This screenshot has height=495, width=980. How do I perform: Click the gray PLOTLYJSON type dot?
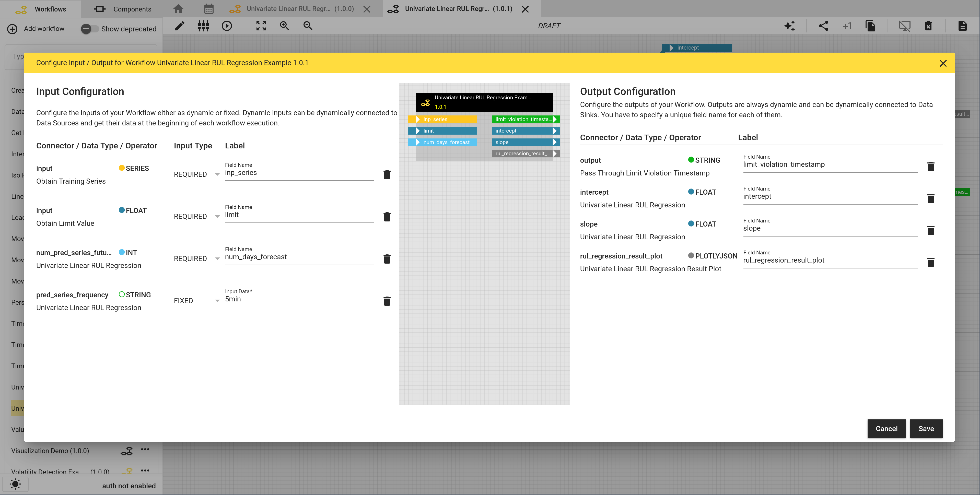coord(691,256)
